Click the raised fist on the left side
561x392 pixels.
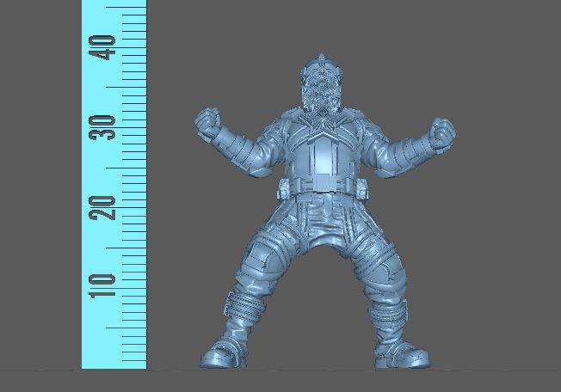209,123
